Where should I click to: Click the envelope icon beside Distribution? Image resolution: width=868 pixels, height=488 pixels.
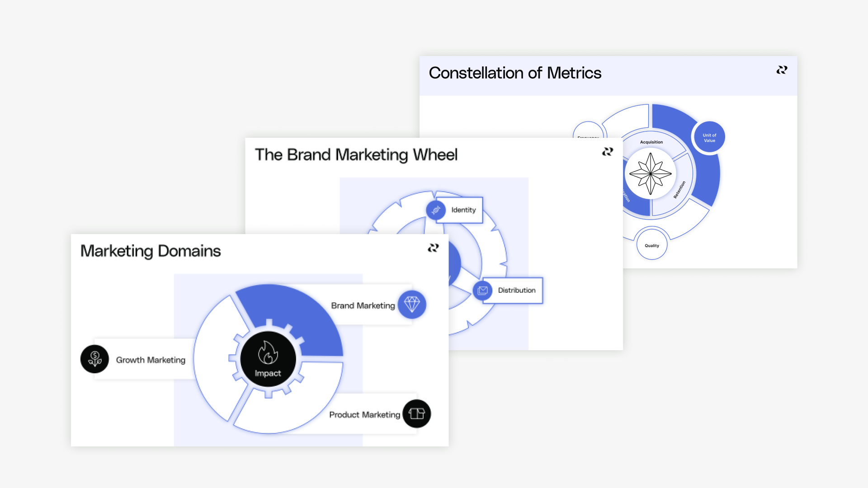[482, 291]
